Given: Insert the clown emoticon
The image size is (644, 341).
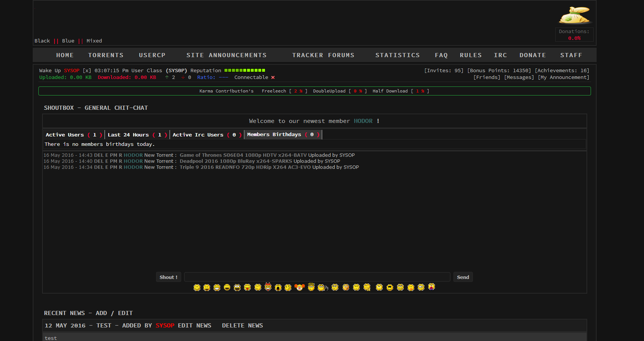Looking at the screenshot, I should point(299,287).
